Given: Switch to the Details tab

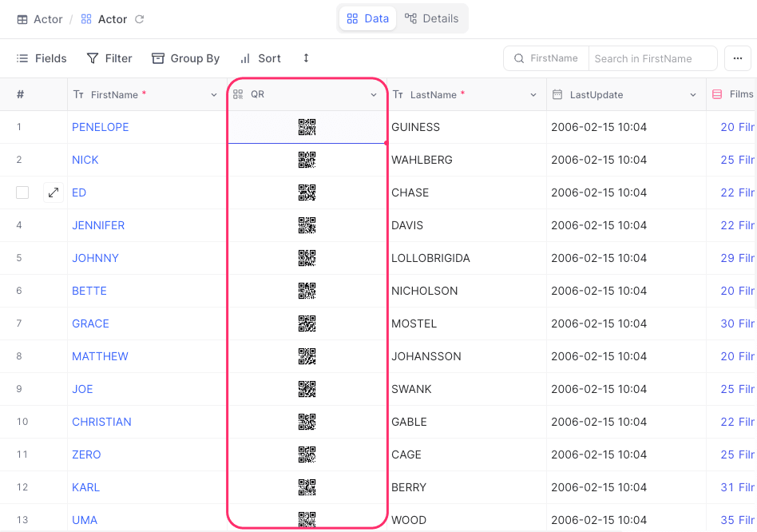Looking at the screenshot, I should coord(432,18).
